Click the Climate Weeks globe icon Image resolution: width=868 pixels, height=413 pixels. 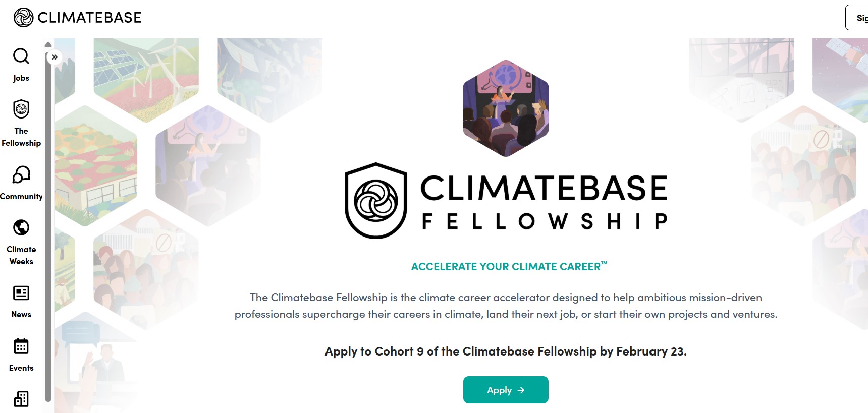[21, 227]
